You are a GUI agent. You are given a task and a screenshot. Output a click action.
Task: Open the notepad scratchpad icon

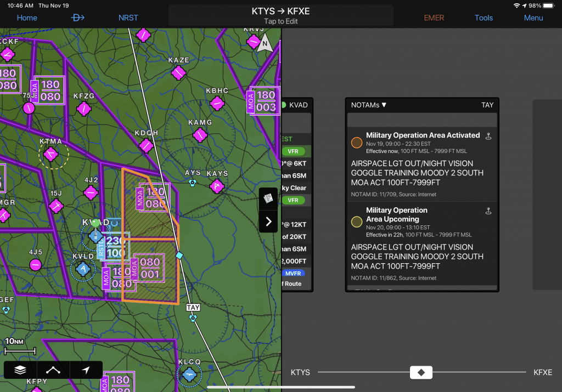pos(268,198)
